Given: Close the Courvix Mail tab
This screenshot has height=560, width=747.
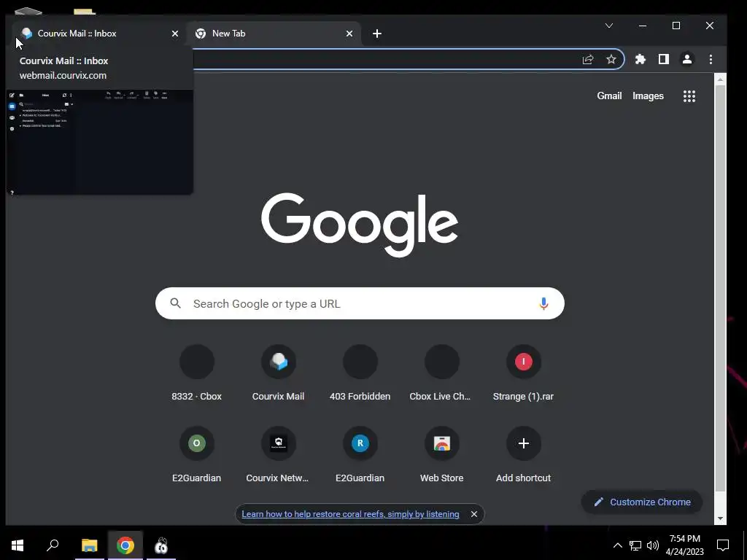Looking at the screenshot, I should (175, 34).
